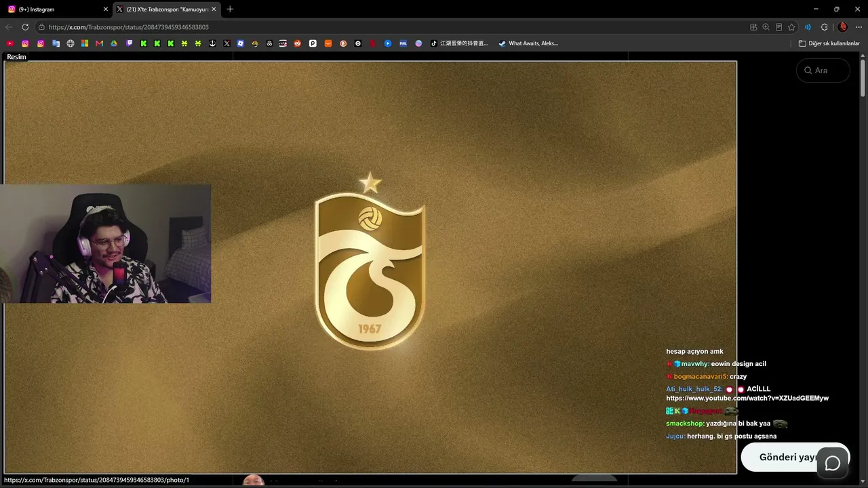Open the browser settings and more menu

[859, 27]
